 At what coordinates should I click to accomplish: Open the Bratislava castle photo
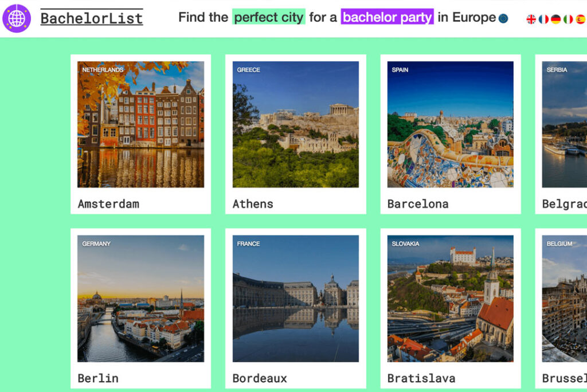[x=450, y=299]
